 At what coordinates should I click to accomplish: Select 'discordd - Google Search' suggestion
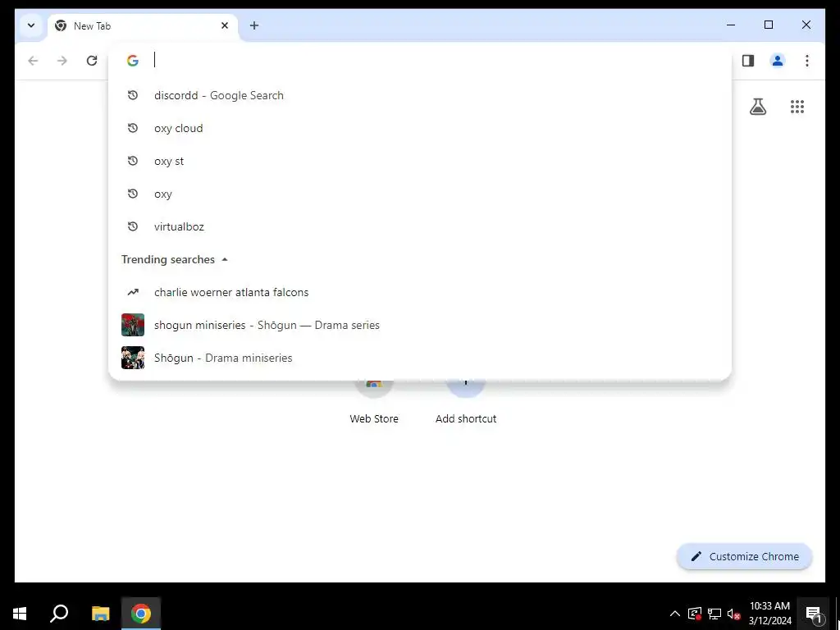[x=420, y=95]
